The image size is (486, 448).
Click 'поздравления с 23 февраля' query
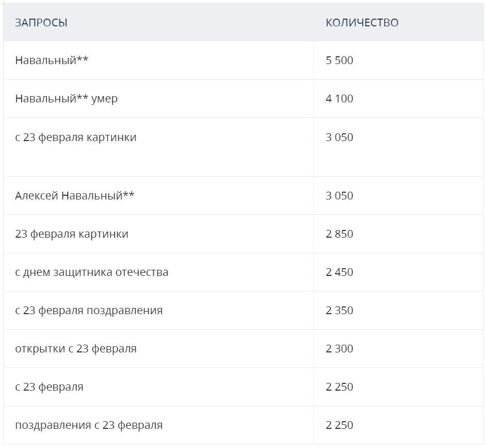(x=89, y=425)
